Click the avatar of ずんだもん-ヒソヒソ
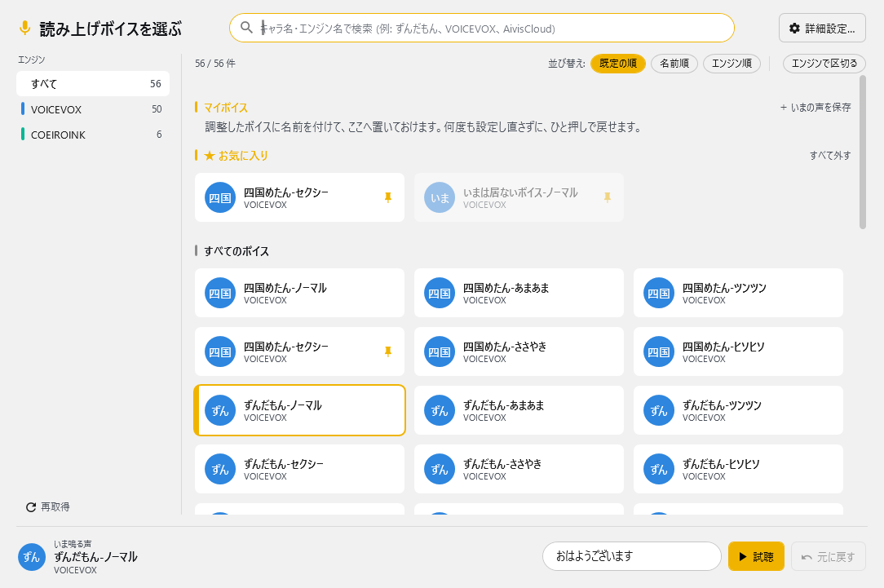 coord(658,469)
